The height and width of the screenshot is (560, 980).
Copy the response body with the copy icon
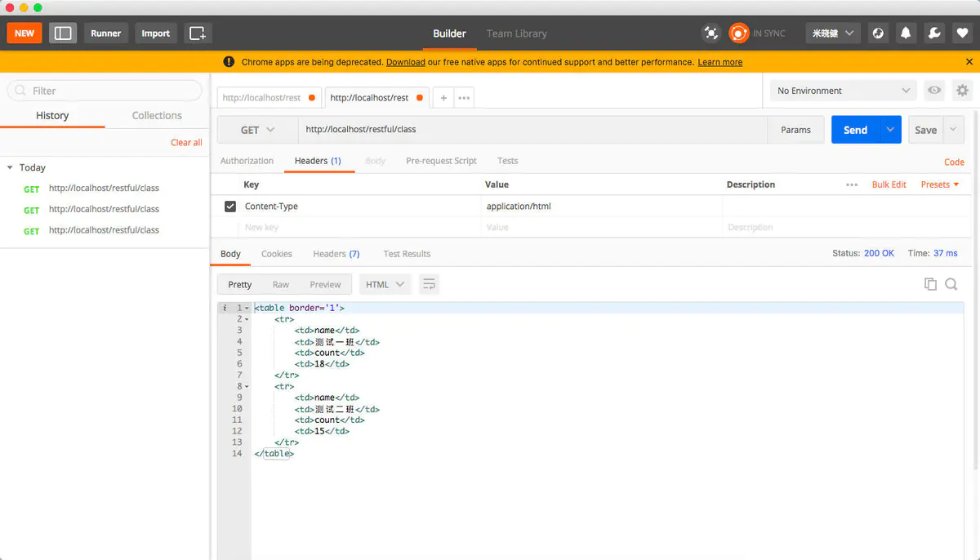[x=930, y=284]
